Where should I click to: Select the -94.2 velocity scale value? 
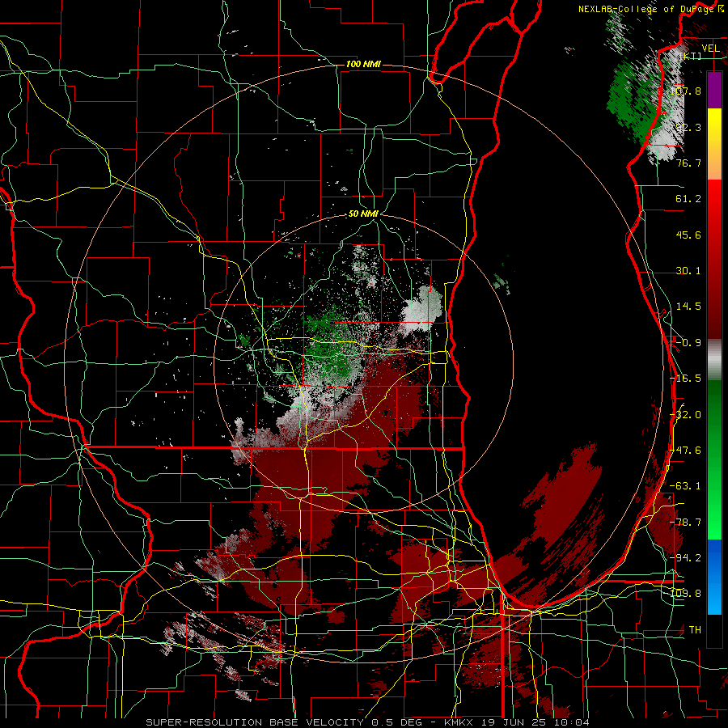click(685, 558)
